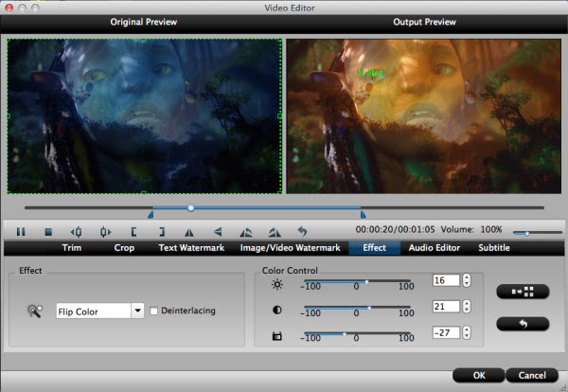
Task: Click the time readout 00:00:20/00:01:05
Action: click(395, 229)
